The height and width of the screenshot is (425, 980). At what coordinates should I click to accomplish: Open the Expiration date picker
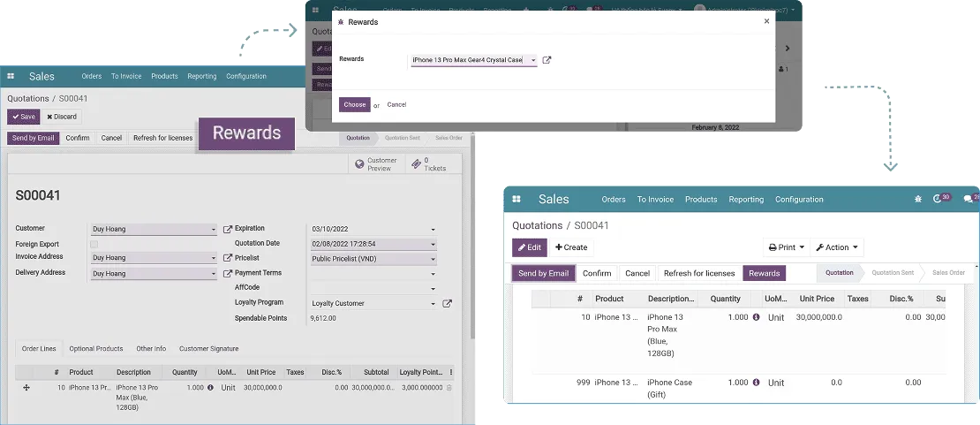(433, 230)
